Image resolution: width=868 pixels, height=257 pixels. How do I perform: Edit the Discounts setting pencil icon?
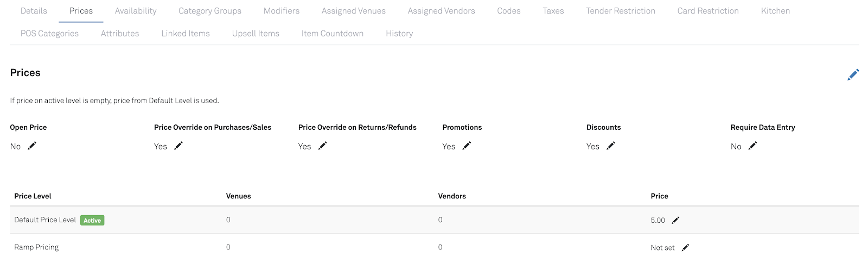pos(611,146)
